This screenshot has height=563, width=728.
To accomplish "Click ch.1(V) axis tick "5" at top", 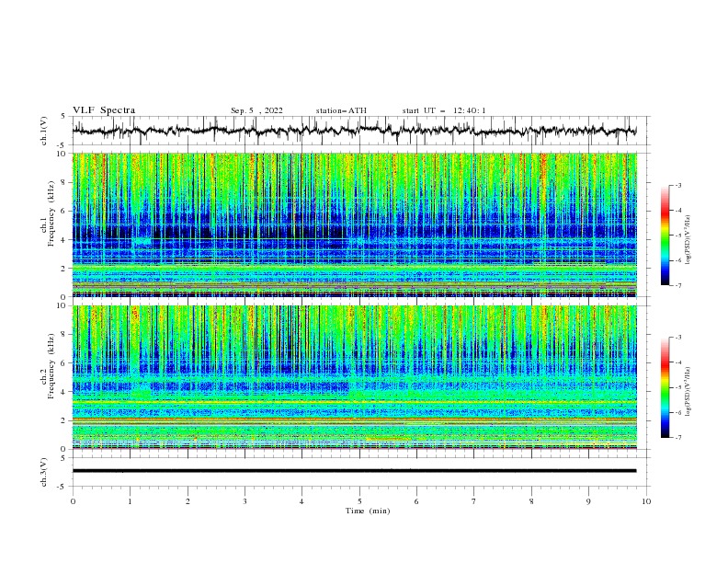I will click(x=63, y=117).
